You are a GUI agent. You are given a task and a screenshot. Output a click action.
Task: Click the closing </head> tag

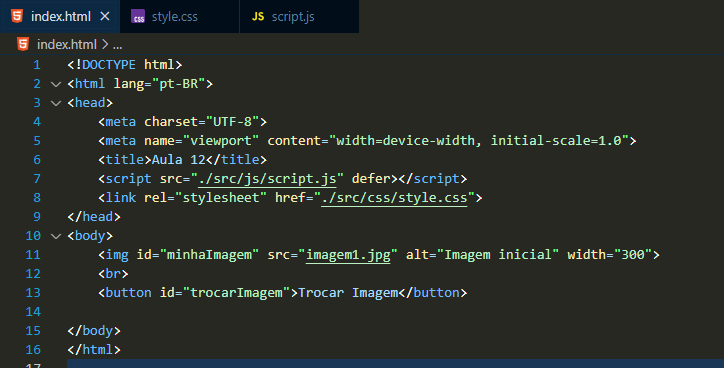[x=94, y=217]
